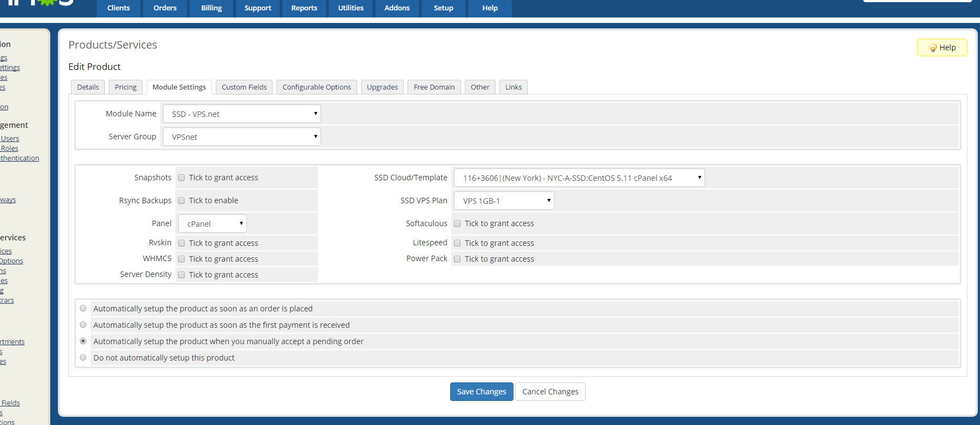Switch to the Pricing tab
This screenshot has width=980, height=425.
click(x=126, y=87)
